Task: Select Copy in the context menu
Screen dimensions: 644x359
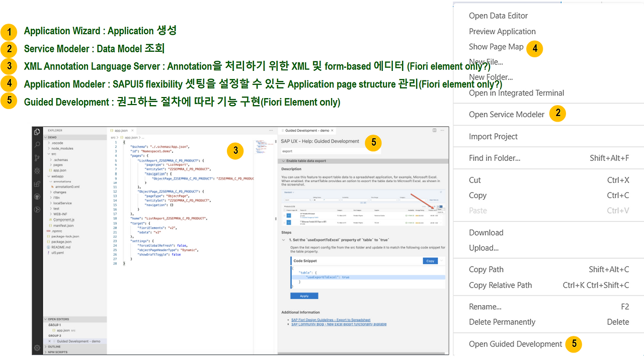Action: click(x=477, y=195)
